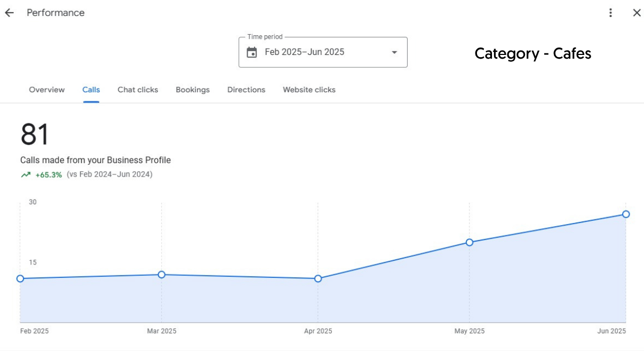Click the 81 total calls number
This screenshot has height=351, width=644.
click(35, 134)
